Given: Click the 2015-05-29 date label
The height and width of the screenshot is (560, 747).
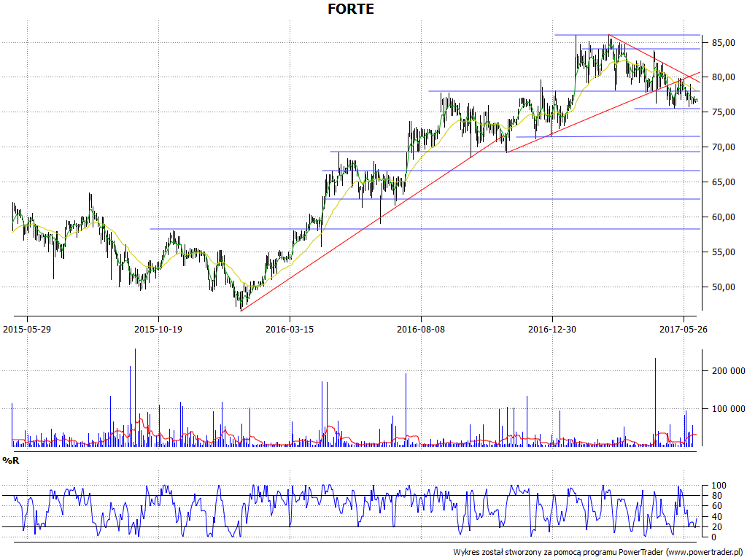Looking at the screenshot, I should [x=27, y=329].
